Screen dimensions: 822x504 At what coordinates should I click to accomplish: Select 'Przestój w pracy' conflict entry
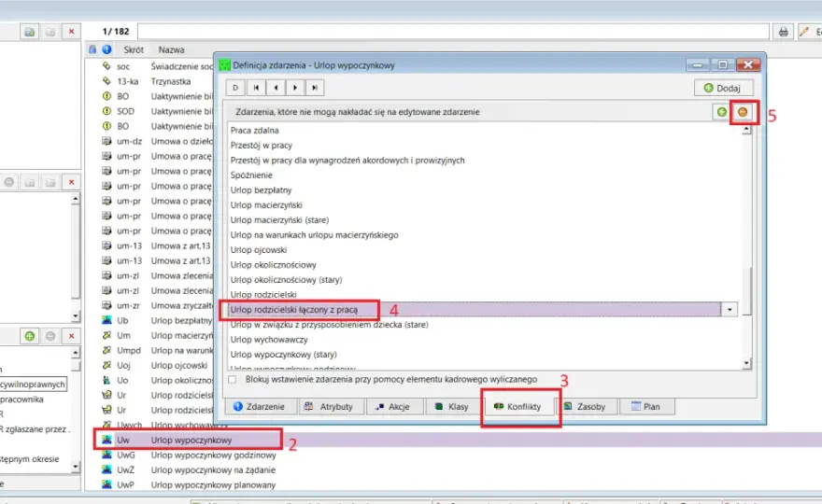(261, 145)
